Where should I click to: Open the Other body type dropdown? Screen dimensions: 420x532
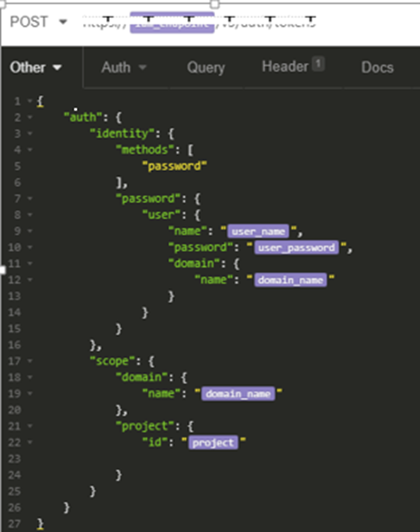click(35, 67)
